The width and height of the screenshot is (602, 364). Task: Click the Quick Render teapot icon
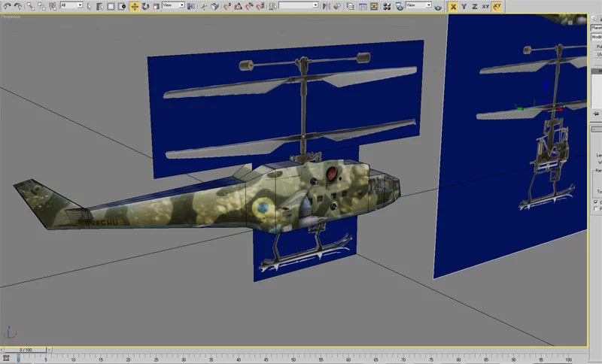tap(437, 6)
